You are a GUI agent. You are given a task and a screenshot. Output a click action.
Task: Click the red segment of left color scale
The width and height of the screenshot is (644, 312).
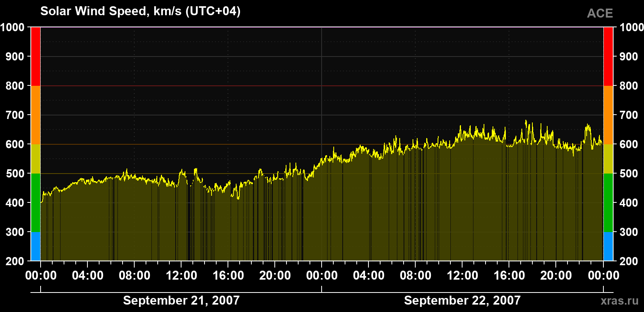click(36, 57)
